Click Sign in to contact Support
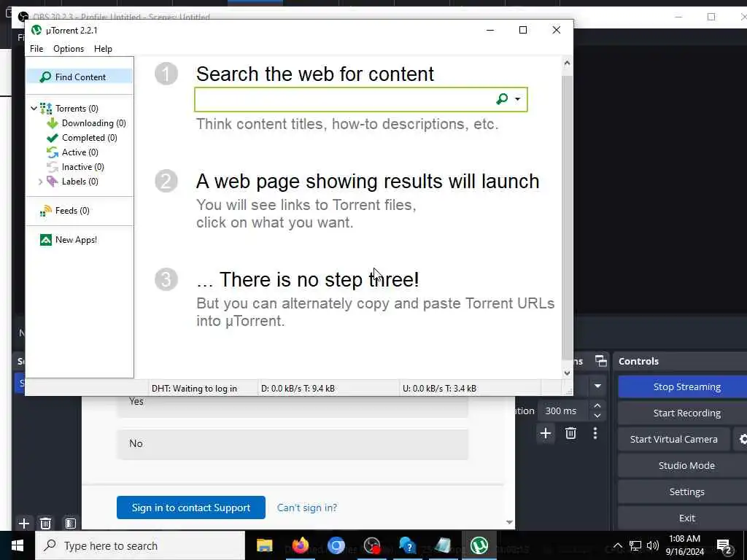The width and height of the screenshot is (747, 560). coord(191,507)
